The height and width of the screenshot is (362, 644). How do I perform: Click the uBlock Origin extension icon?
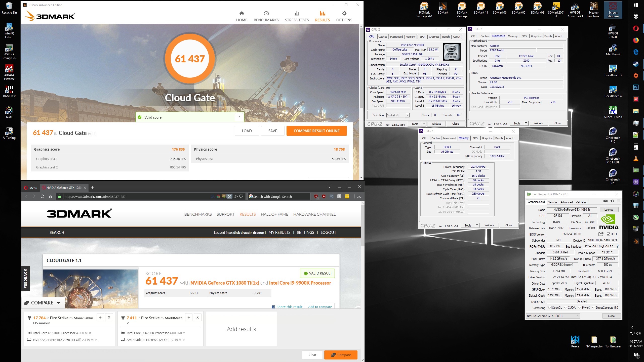[316, 196]
